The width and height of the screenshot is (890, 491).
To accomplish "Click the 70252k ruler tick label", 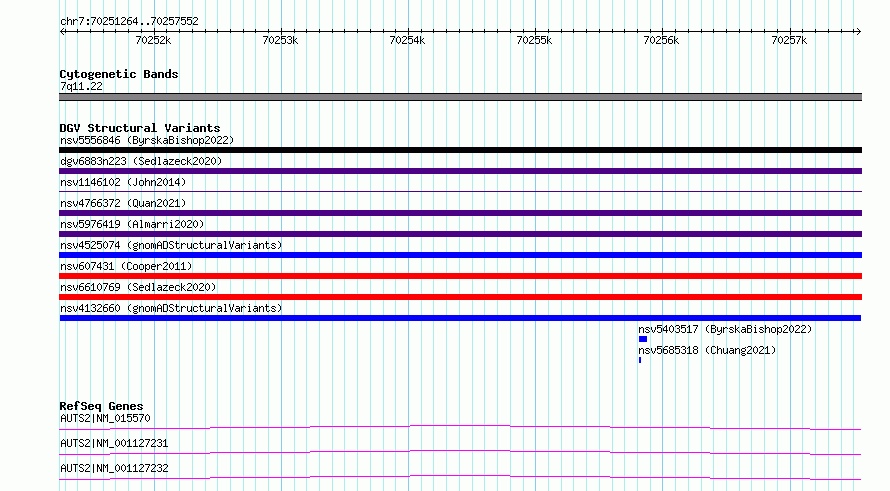I will pyautogui.click(x=153, y=40).
